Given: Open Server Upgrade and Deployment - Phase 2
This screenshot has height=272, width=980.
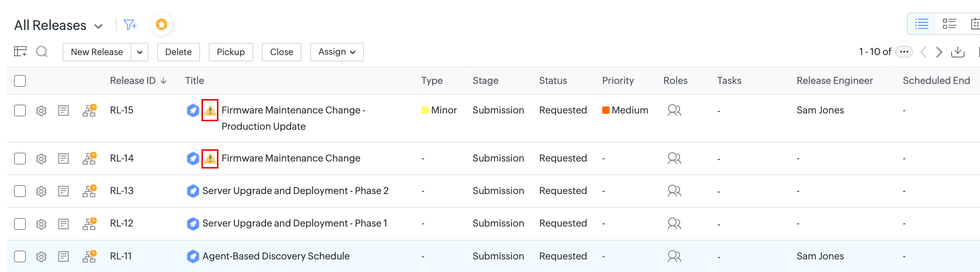Looking at the screenshot, I should (x=295, y=191).
